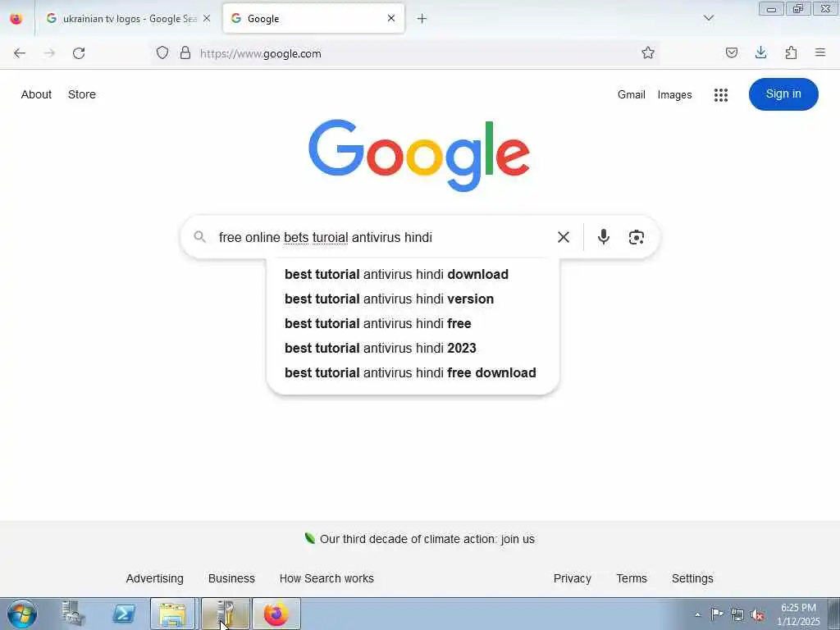Image resolution: width=840 pixels, height=630 pixels.
Task: Open the Firefox downloads panel
Action: point(760,52)
